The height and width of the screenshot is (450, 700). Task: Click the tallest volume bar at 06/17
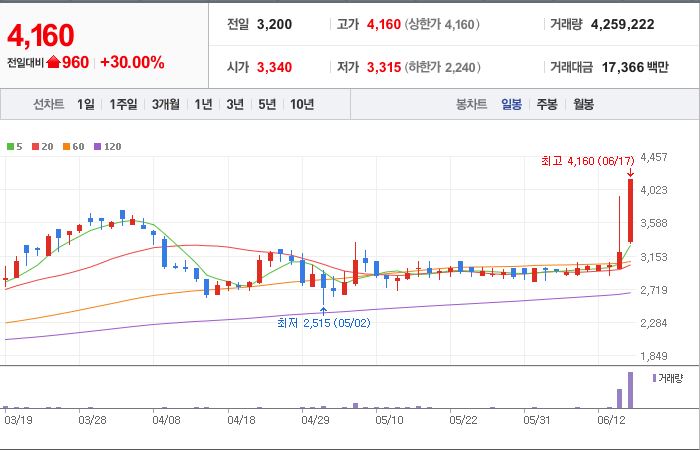point(630,390)
